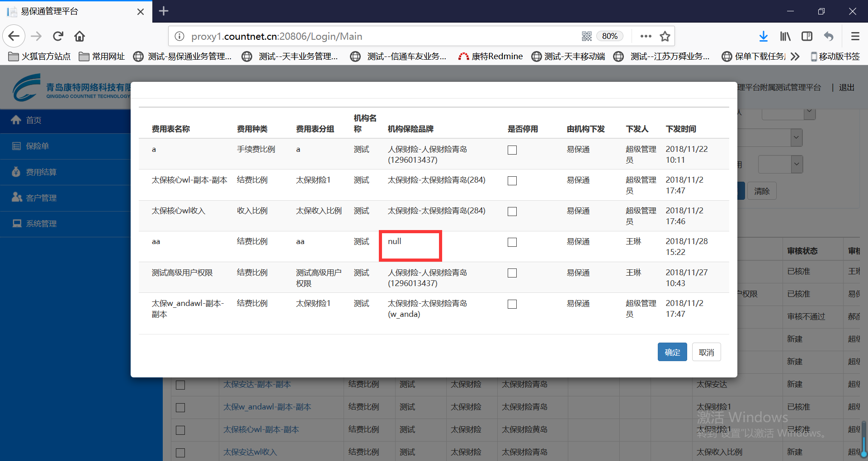Click the page vertical scrollbar thumb
The image size is (868, 461).
(x=864, y=438)
